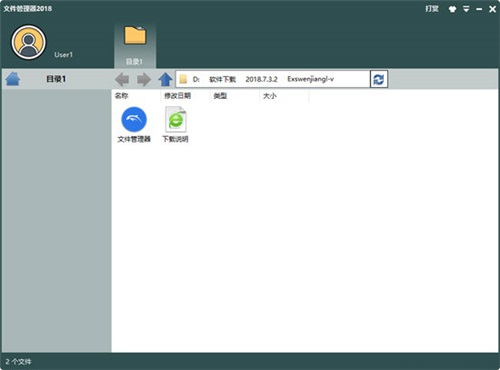Click the 下载说明 file name label
The width and height of the screenshot is (500, 370).
[x=175, y=139]
